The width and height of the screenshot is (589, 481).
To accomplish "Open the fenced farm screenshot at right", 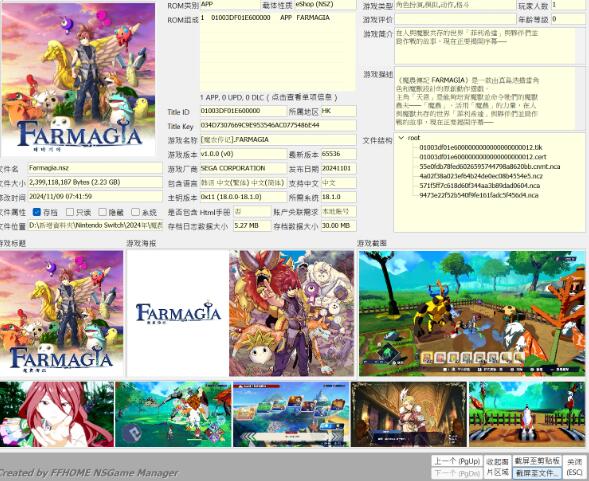I will pyautogui.click(x=527, y=414).
